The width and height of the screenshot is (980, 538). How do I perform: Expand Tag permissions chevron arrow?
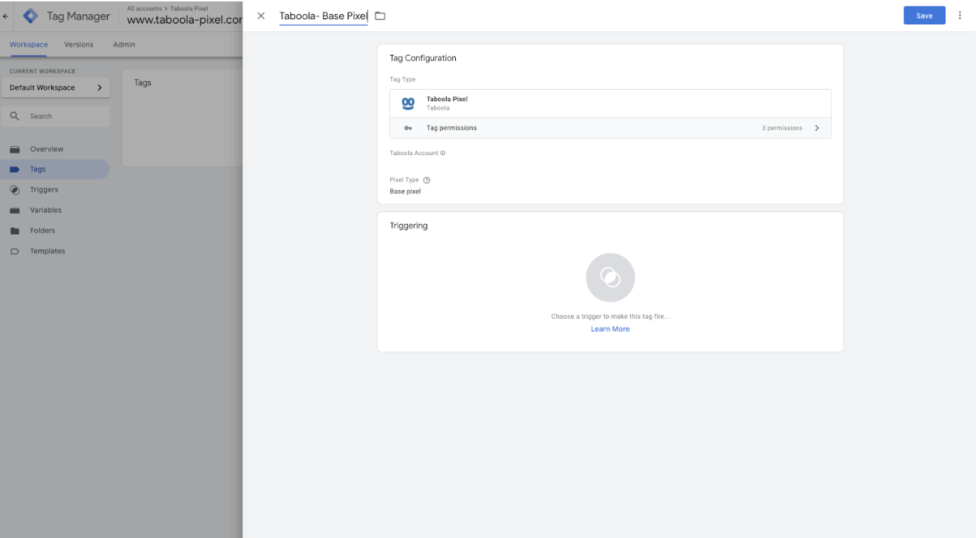pos(816,128)
